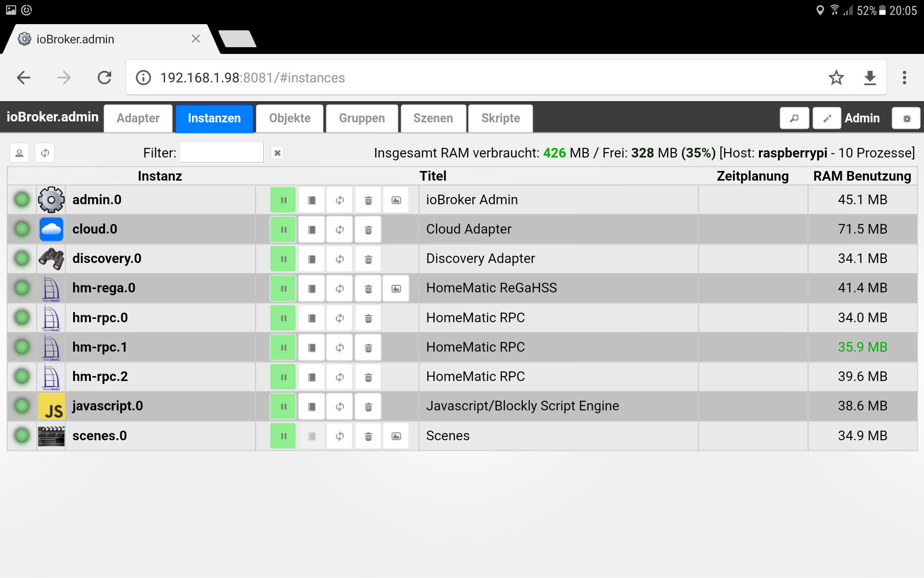Open configuration of hm-rpc.1

pos(311,347)
